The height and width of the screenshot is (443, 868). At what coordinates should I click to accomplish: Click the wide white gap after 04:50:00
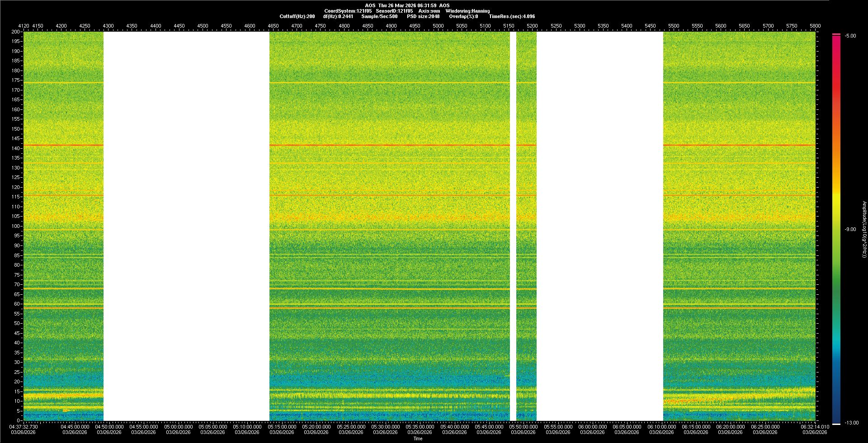point(186,226)
